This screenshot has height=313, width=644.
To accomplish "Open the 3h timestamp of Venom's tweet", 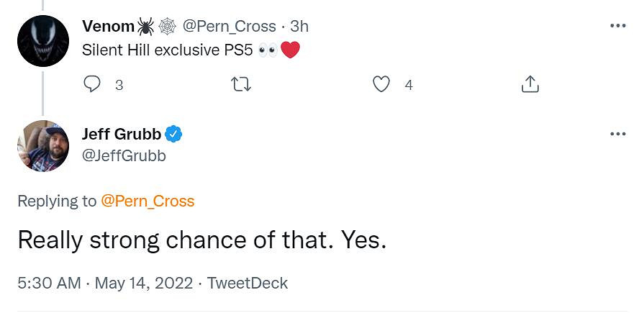I will point(299,27).
